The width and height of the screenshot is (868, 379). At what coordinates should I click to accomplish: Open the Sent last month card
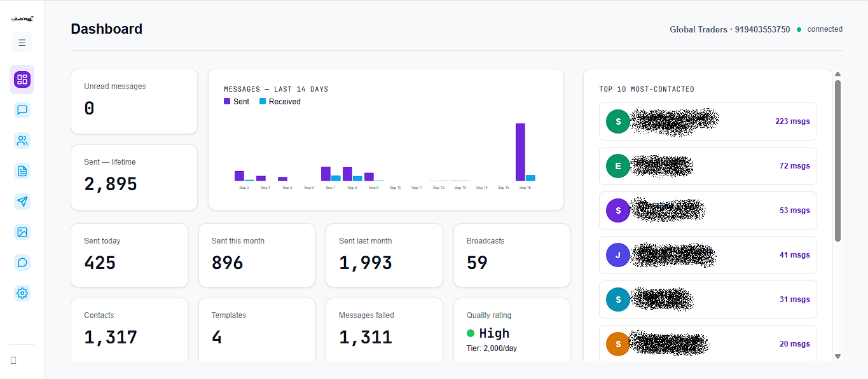pyautogui.click(x=384, y=256)
